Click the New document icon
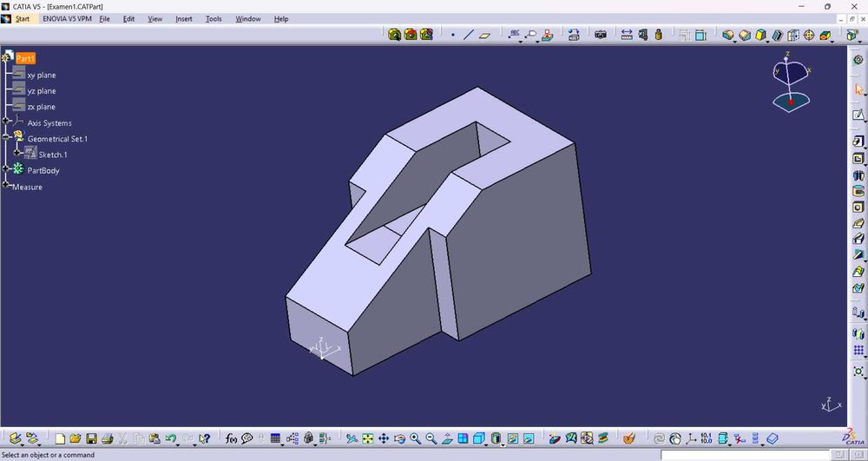Image resolution: width=868 pixels, height=461 pixels. pos(60,439)
